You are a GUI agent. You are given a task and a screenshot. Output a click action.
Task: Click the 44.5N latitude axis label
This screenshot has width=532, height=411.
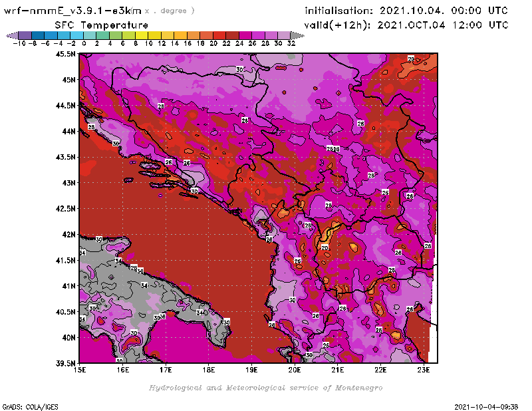65,106
